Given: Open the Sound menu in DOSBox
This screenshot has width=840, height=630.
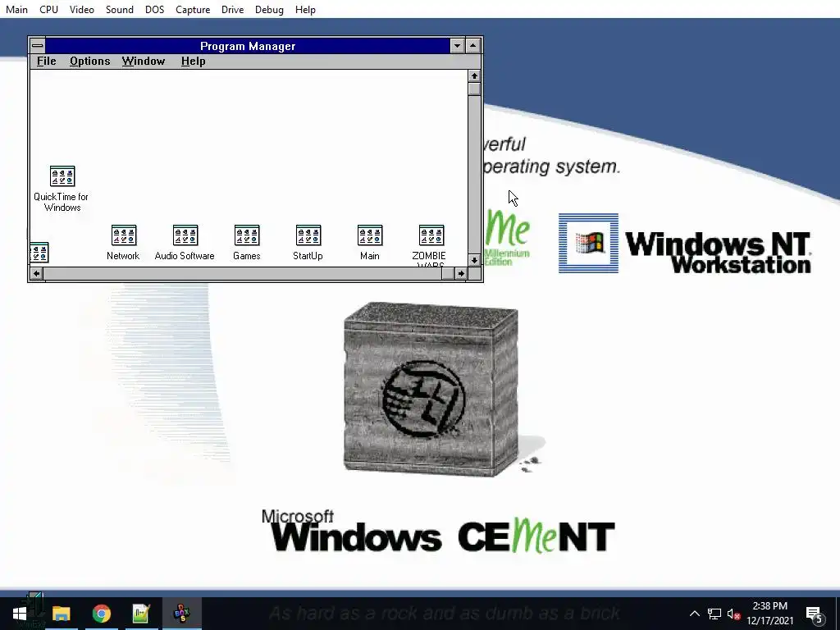Looking at the screenshot, I should 120,10.
